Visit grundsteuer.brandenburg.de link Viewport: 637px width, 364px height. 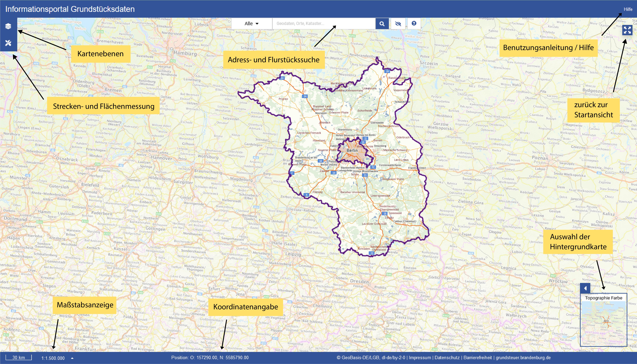[523, 358]
